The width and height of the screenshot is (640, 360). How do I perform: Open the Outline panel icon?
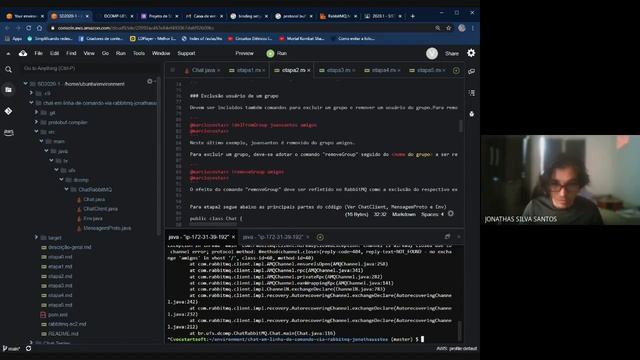(471, 93)
